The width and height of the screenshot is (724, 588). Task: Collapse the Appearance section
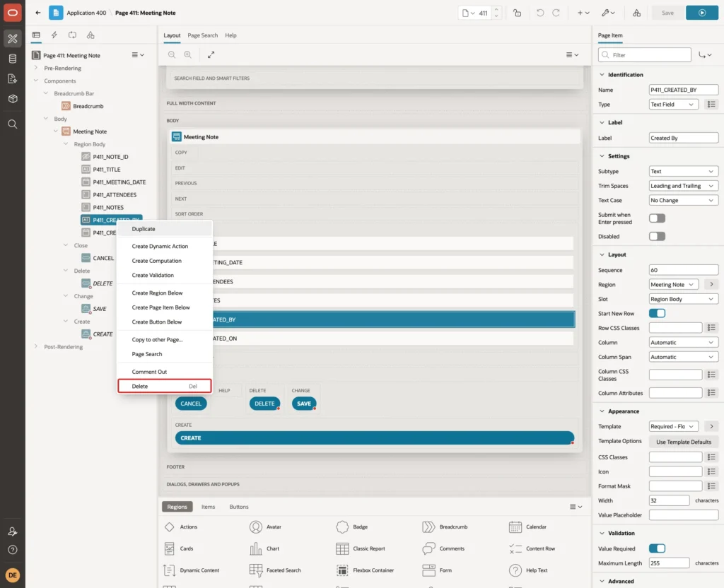point(602,411)
